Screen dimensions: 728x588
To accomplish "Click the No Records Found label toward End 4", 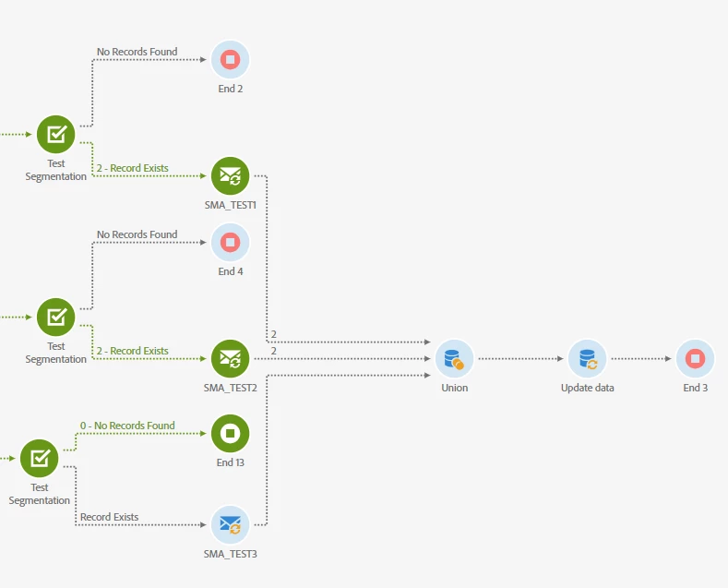I will (137, 234).
